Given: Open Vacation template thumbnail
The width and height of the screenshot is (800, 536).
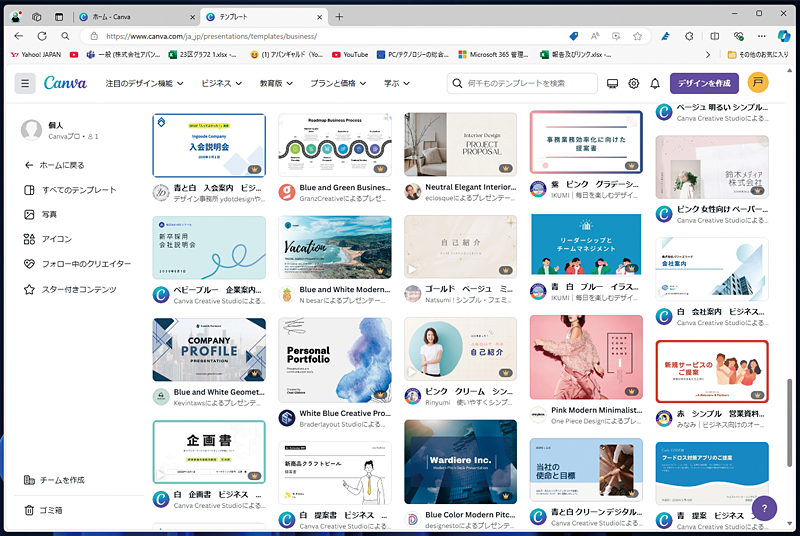Looking at the screenshot, I should click(335, 247).
